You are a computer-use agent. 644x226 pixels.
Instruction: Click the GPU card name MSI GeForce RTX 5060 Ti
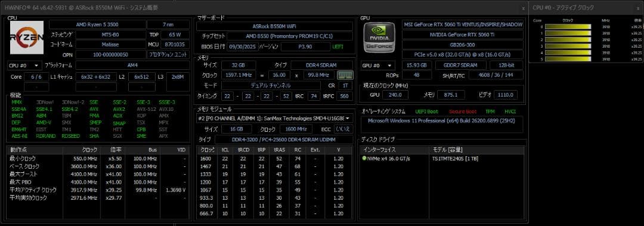[x=463, y=24]
